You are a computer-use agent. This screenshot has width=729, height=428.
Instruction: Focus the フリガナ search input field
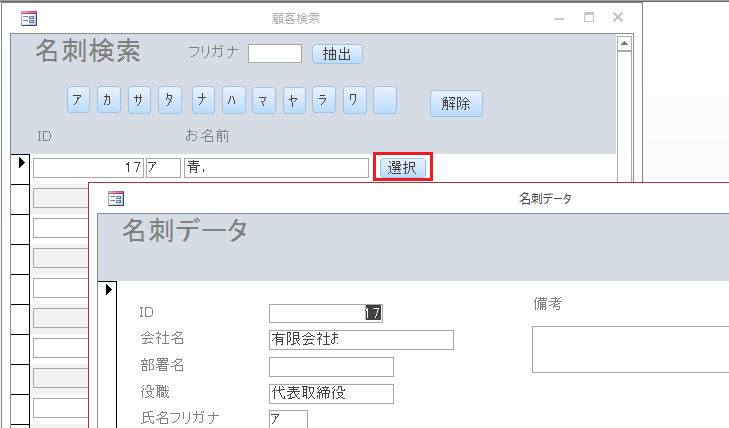(275, 54)
